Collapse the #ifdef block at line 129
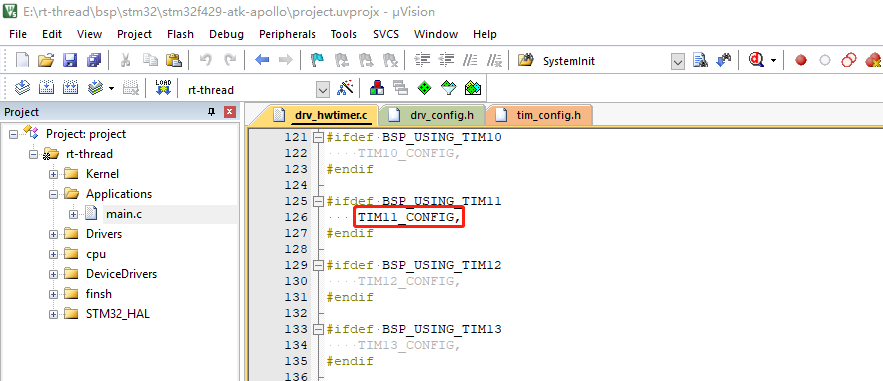The height and width of the screenshot is (381, 883). click(x=319, y=265)
